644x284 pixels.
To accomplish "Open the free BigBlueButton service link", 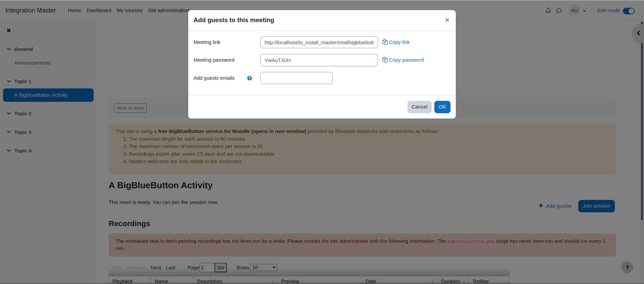I will pyautogui.click(x=232, y=131).
